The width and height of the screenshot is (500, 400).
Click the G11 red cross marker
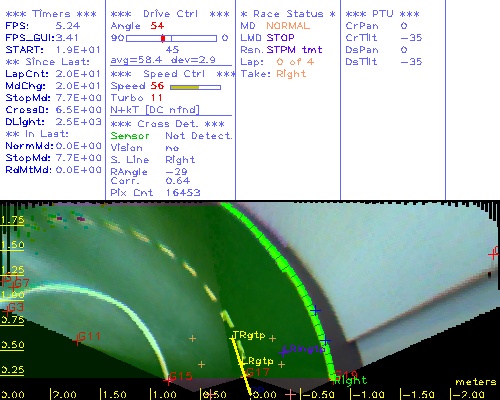pyautogui.click(x=77, y=340)
